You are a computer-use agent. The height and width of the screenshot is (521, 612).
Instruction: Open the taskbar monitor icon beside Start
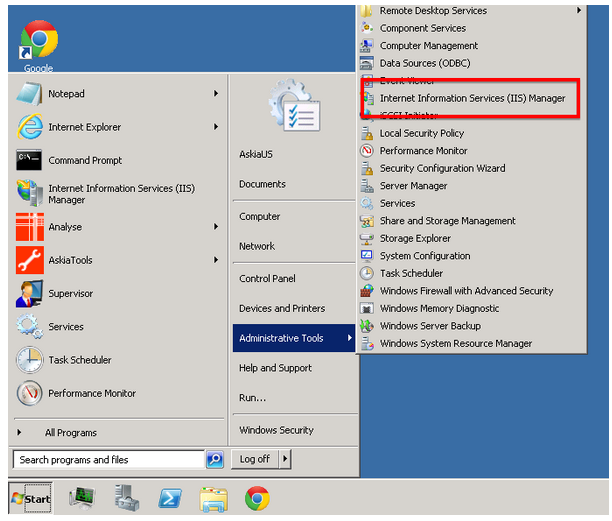[82, 498]
